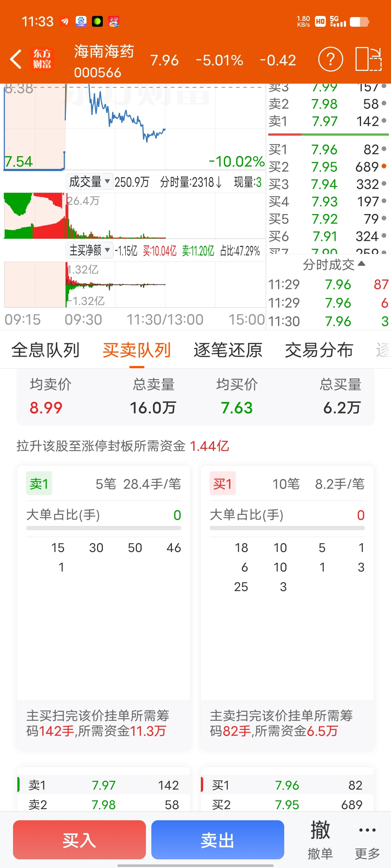The image size is (391, 868).
Task: Tap the 主买净额 net flow chart
Action: click(135, 285)
